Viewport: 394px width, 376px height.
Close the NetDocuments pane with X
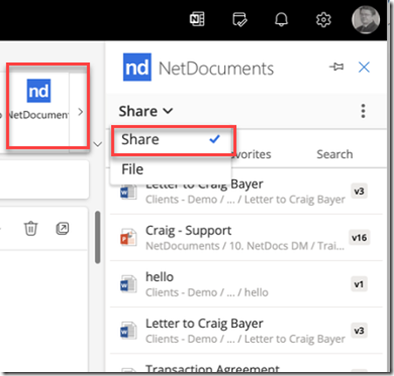364,67
